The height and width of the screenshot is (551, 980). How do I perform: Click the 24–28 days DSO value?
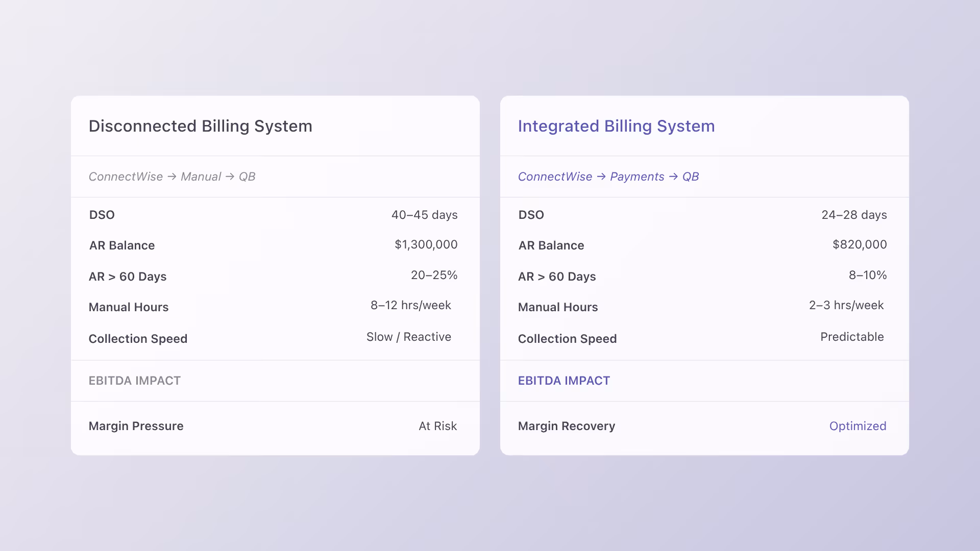[x=854, y=215]
